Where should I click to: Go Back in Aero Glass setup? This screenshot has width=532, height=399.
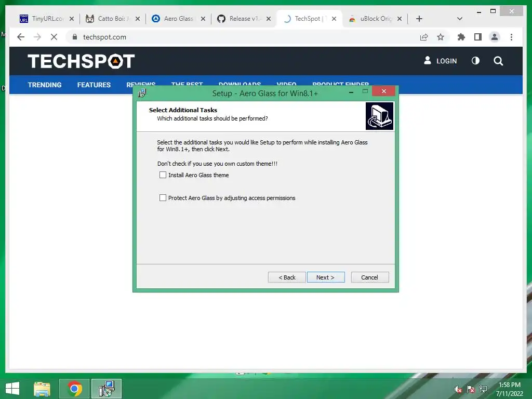(x=287, y=277)
